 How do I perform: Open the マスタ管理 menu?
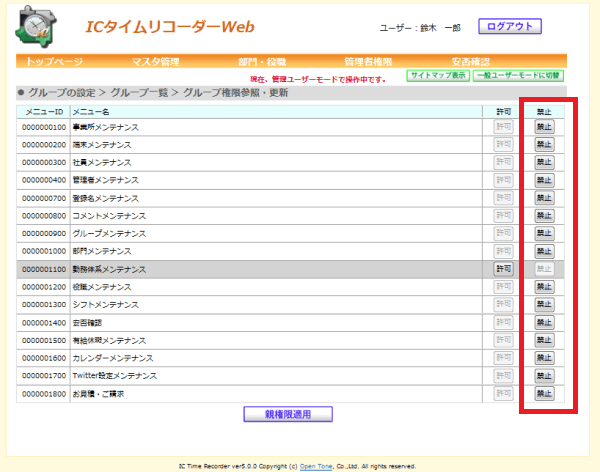(155, 62)
